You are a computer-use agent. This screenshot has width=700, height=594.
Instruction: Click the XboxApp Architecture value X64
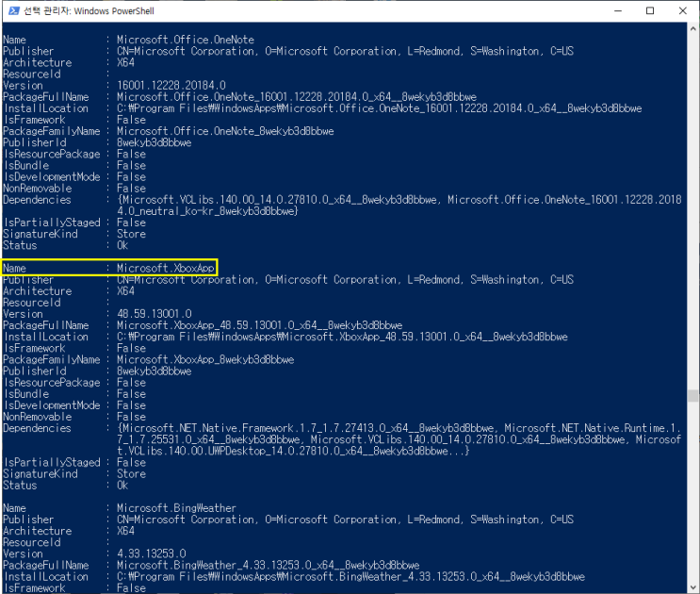point(125,290)
